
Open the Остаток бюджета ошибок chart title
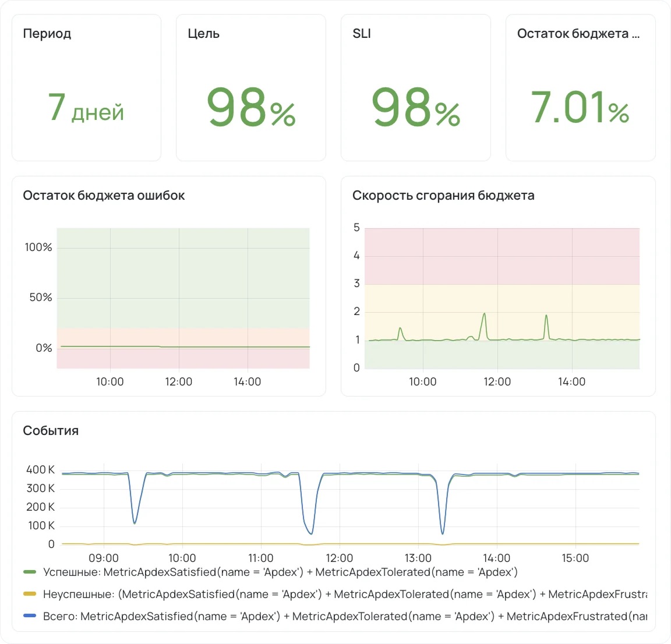tap(104, 196)
